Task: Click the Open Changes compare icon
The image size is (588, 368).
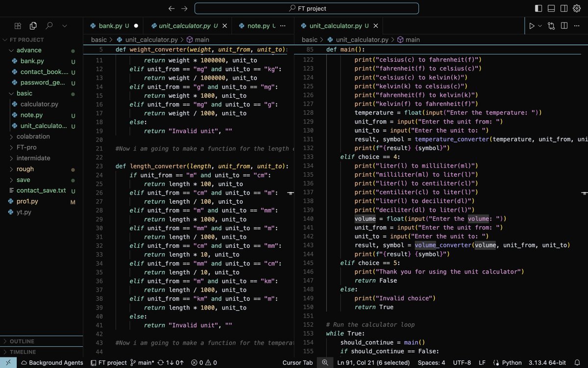Action: 552,26
